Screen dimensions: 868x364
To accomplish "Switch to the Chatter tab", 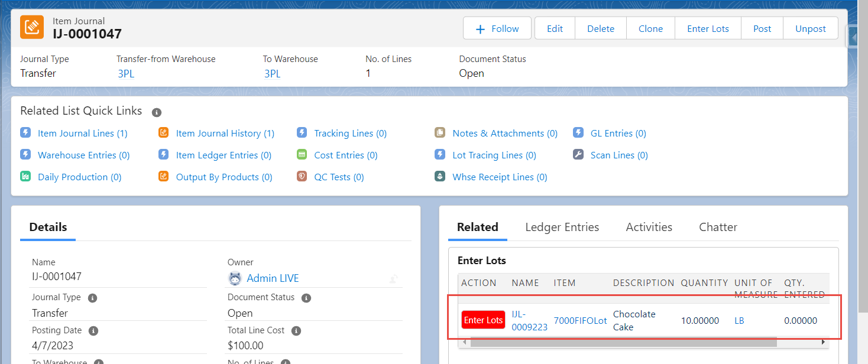I will coord(718,227).
